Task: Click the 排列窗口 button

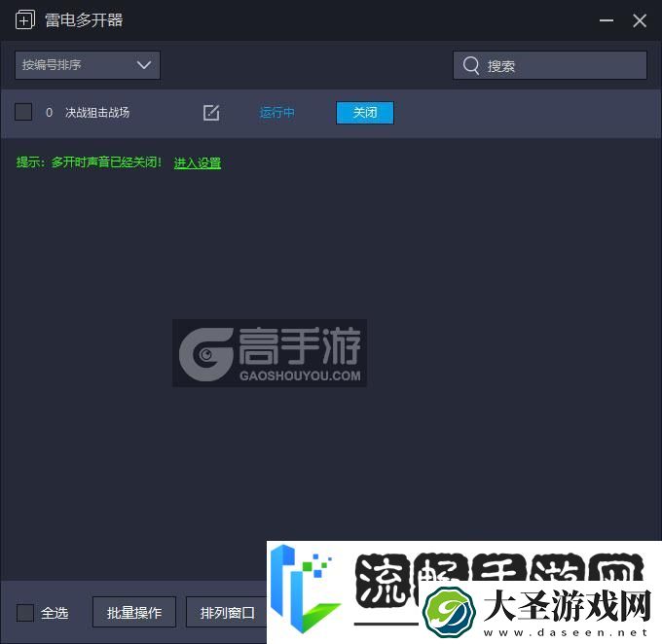Action: (x=227, y=612)
